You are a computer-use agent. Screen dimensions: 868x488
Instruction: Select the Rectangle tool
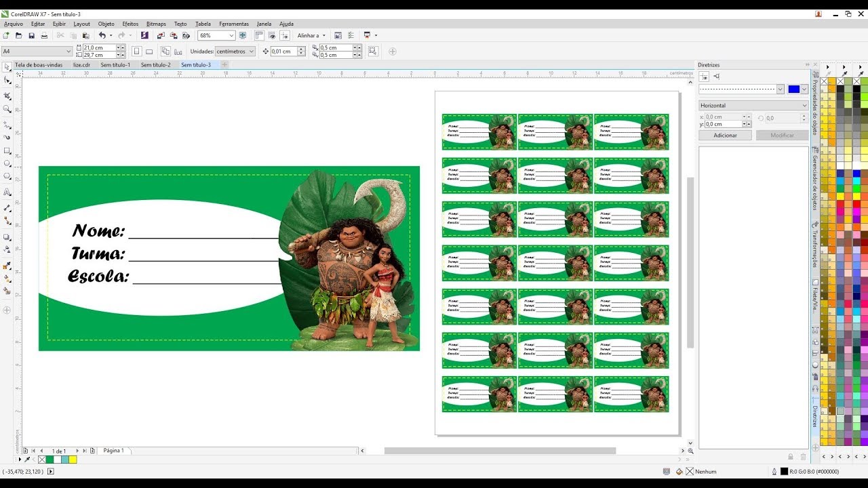(7, 150)
